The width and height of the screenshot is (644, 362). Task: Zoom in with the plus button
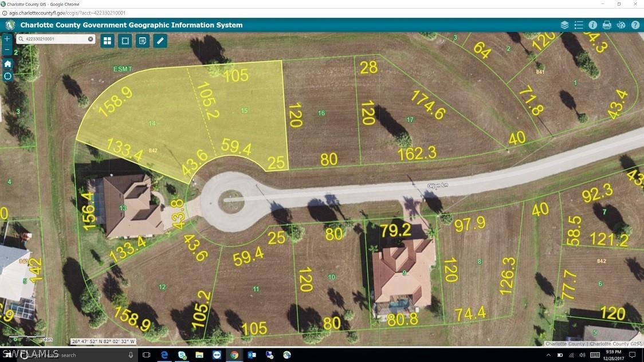(x=7, y=39)
